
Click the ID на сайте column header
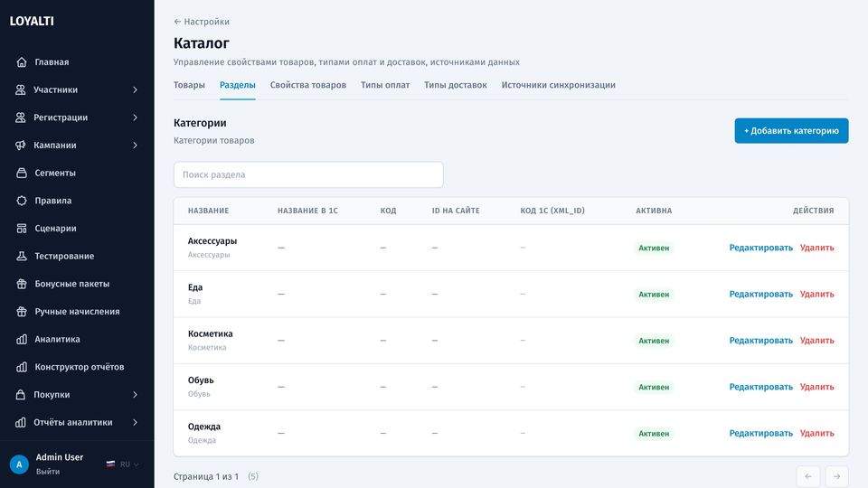tap(456, 211)
